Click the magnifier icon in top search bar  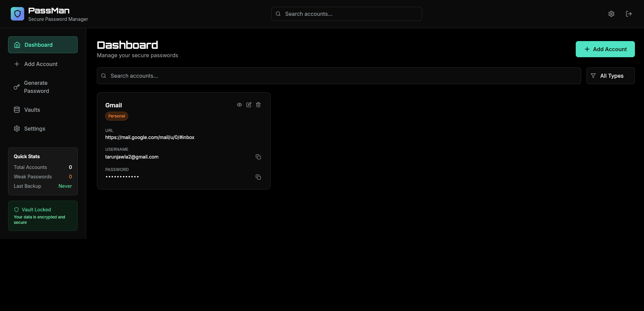(x=278, y=14)
